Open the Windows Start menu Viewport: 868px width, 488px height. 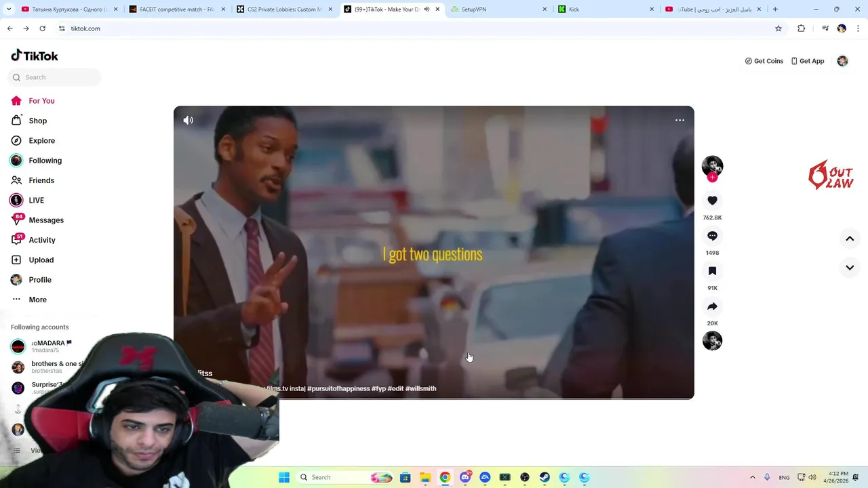284,477
